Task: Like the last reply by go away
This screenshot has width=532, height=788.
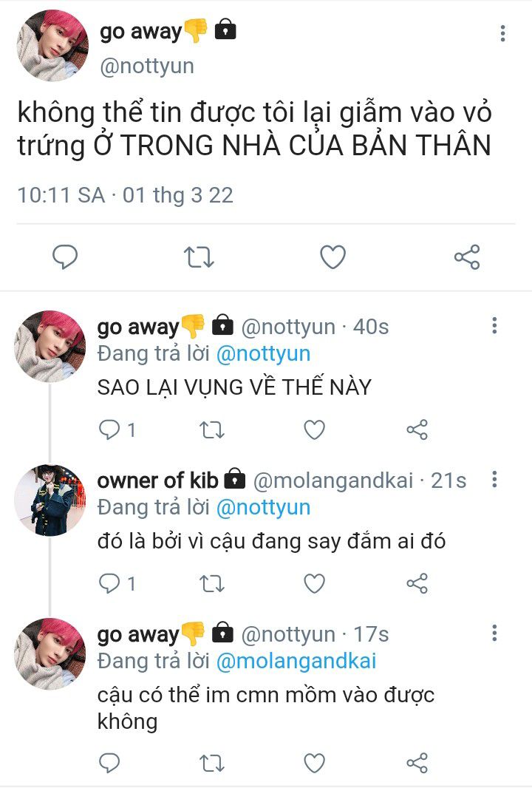Action: click(315, 763)
